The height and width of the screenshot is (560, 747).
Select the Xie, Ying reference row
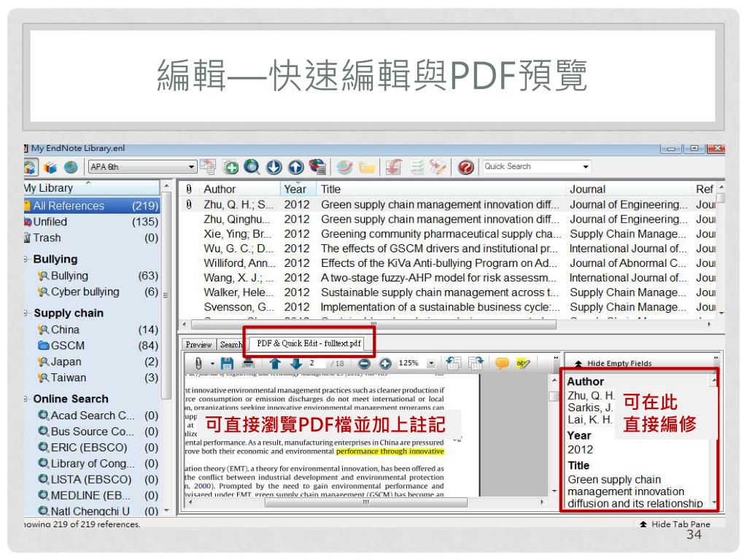tap(448, 234)
